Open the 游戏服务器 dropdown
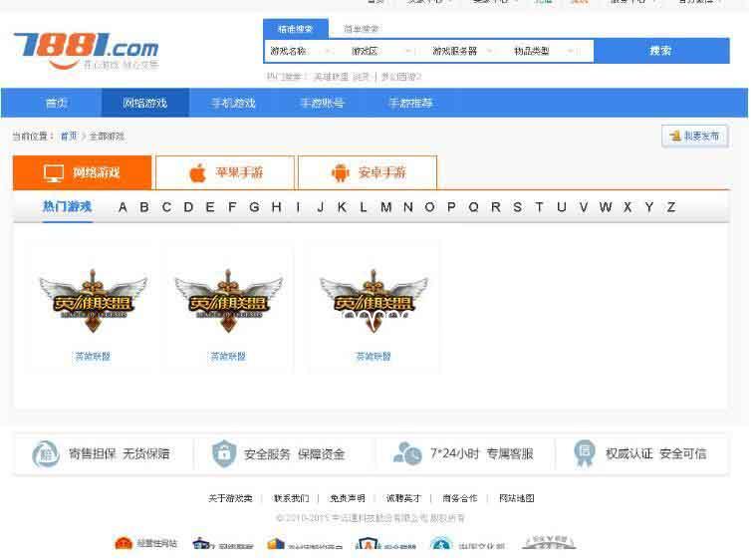 pyautogui.click(x=463, y=51)
